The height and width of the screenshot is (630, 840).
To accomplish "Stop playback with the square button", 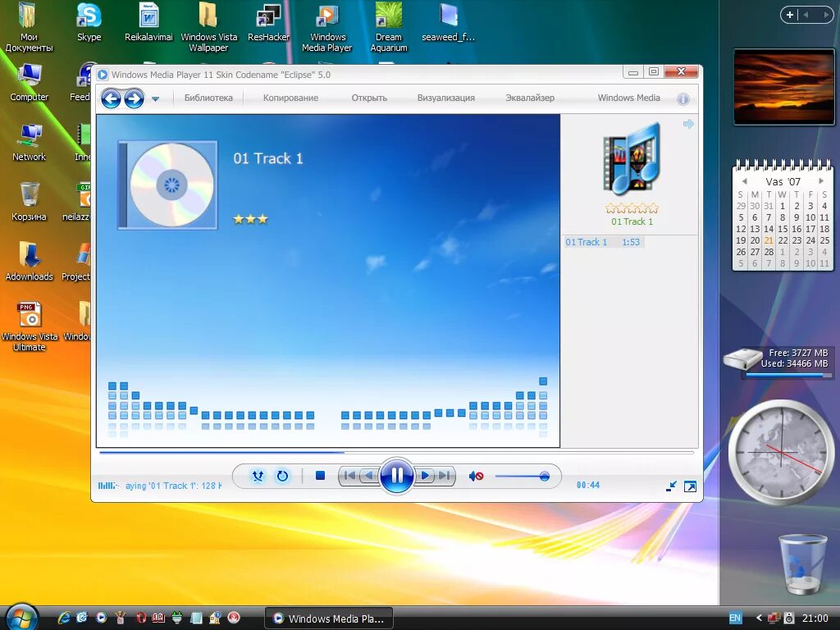I will coord(321,476).
